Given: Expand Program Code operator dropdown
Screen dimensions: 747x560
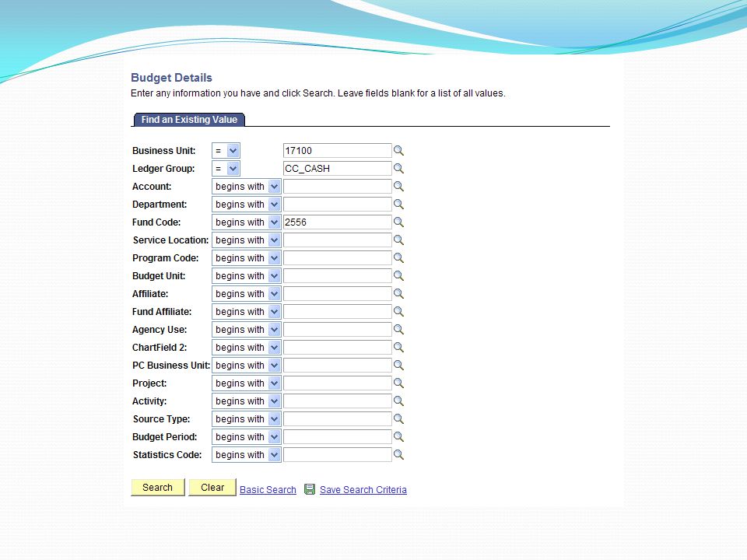Looking at the screenshot, I should tap(247, 258).
